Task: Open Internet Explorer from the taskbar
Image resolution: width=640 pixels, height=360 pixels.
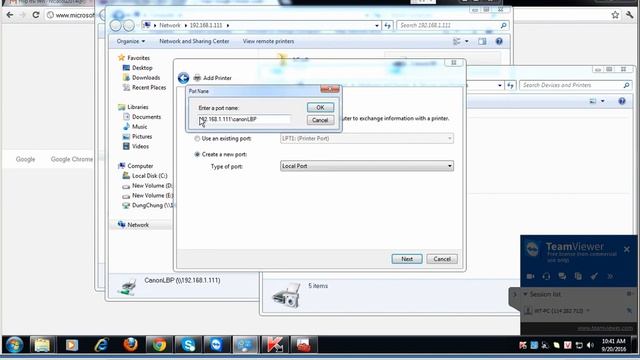Action: pyautogui.click(x=101, y=345)
